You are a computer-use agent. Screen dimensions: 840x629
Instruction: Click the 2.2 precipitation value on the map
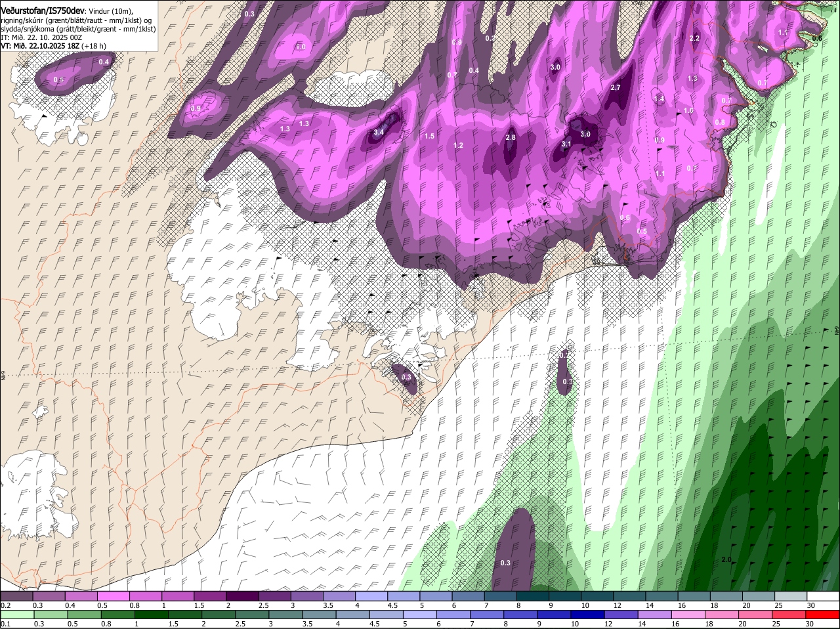tap(694, 38)
